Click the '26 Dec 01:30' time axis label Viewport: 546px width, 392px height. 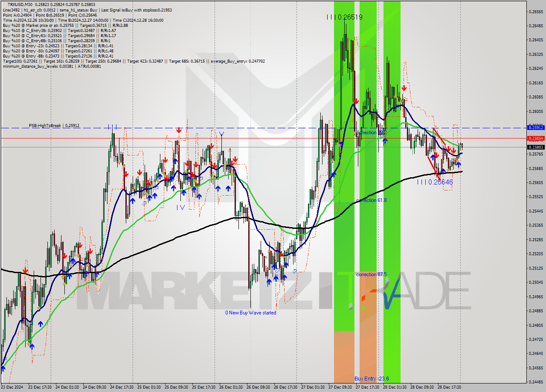click(231, 387)
